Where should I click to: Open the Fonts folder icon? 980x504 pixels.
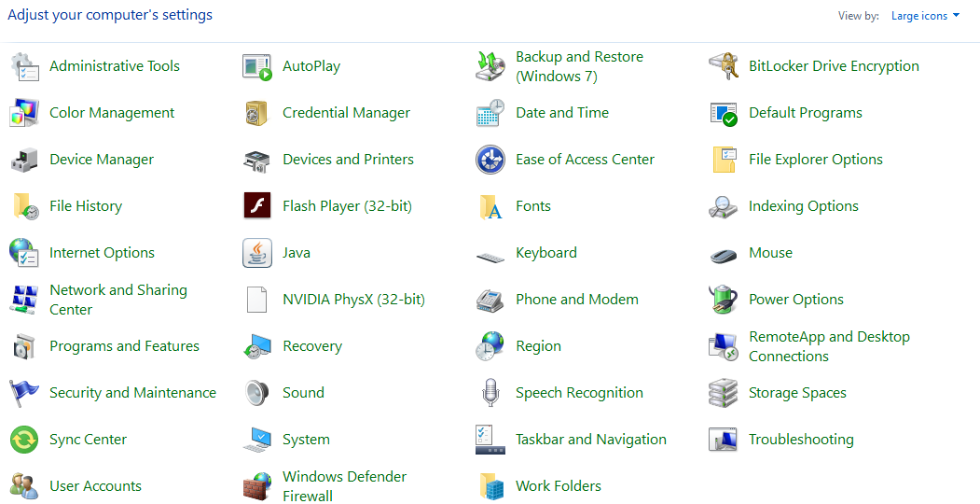click(490, 206)
